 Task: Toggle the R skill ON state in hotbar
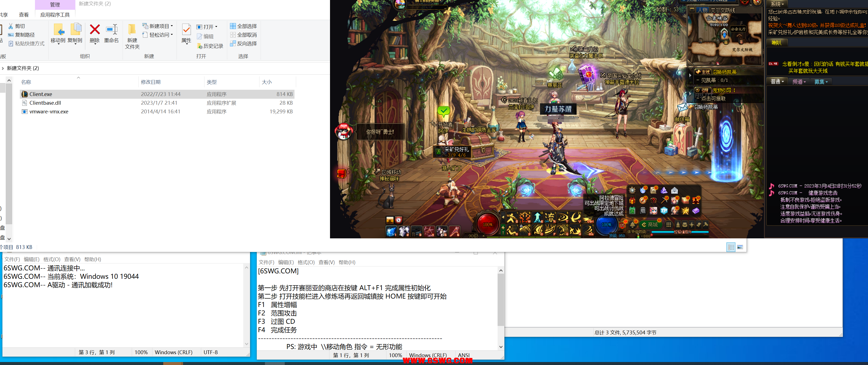(550, 217)
